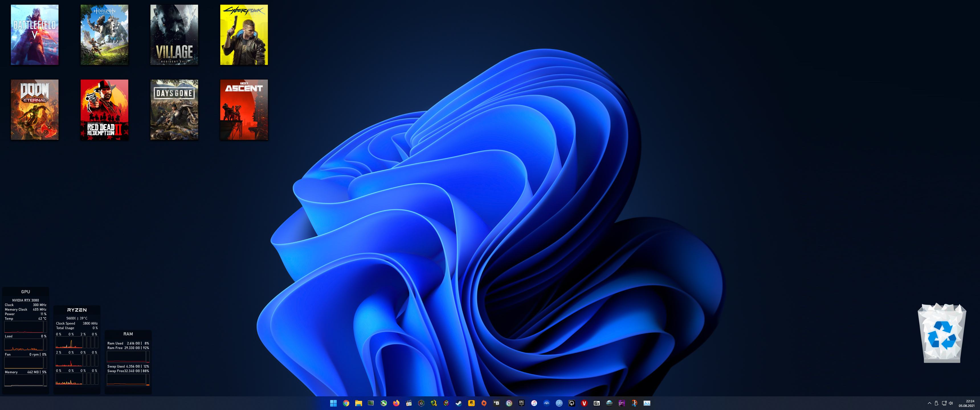
Task: Click the Ram Free 29.330 GB row
Action: coord(128,348)
